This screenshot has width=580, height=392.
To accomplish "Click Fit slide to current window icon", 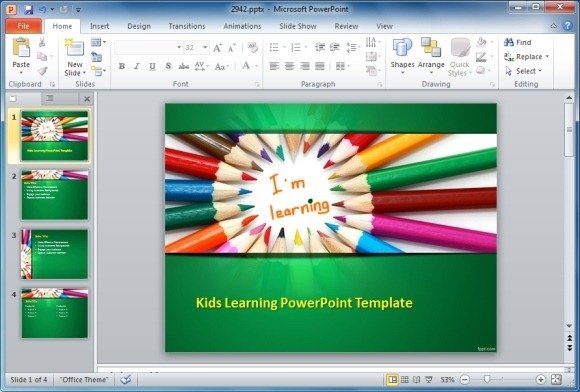I will [556, 379].
